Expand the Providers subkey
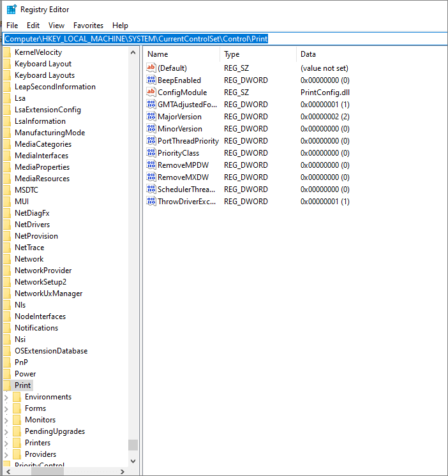448x476 pixels. (6, 455)
